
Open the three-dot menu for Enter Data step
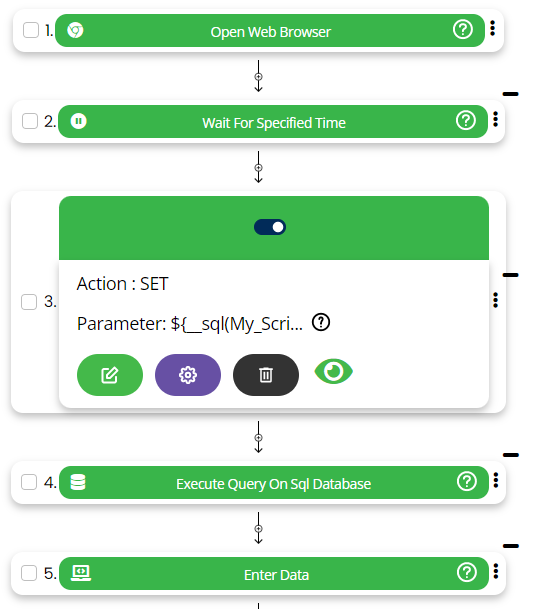point(496,571)
